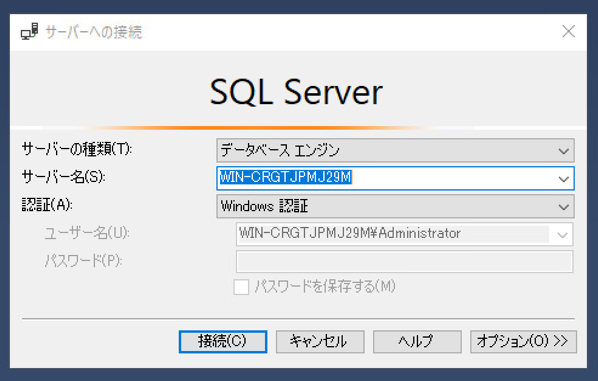Image resolution: width=598 pixels, height=381 pixels.
Task: Open the 認証 dropdown arrow
Action: click(563, 207)
